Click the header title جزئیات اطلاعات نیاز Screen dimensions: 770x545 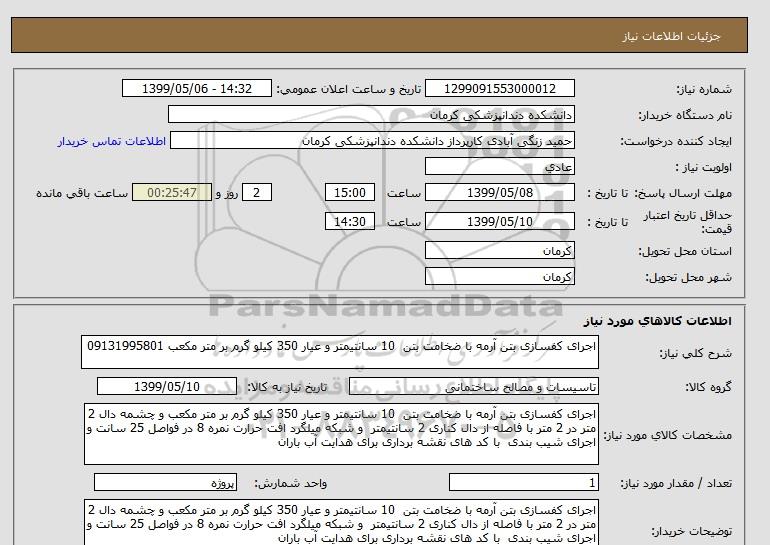click(671, 37)
